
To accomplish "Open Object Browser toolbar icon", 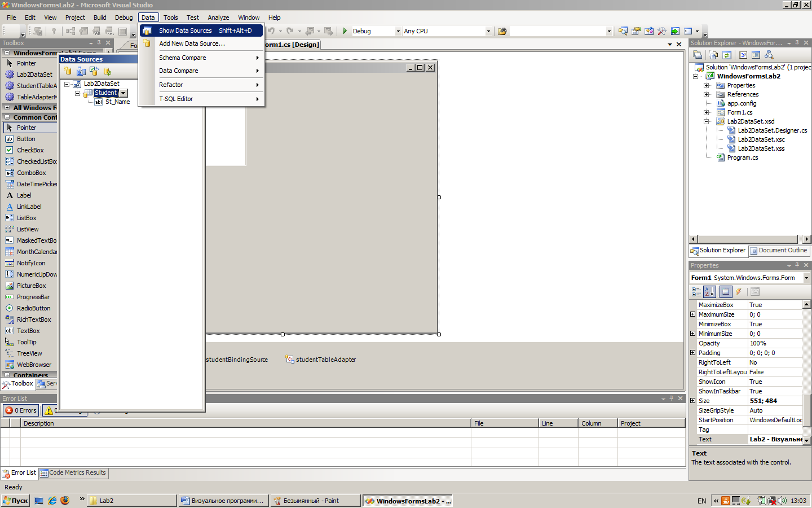I will (649, 31).
